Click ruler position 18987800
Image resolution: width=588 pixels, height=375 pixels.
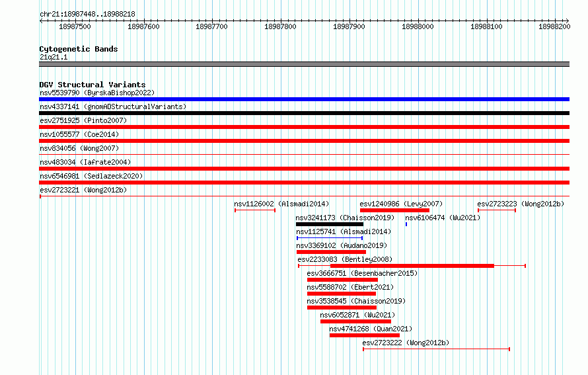[x=280, y=26]
